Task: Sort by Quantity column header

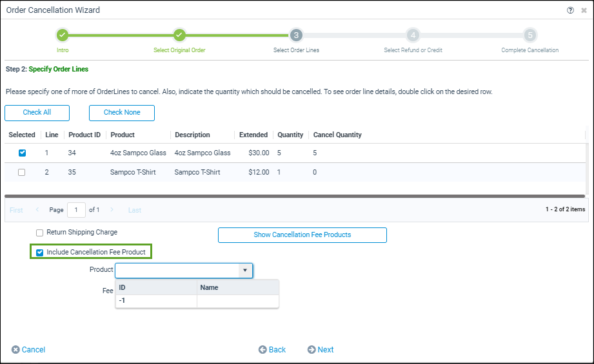Action: point(290,135)
